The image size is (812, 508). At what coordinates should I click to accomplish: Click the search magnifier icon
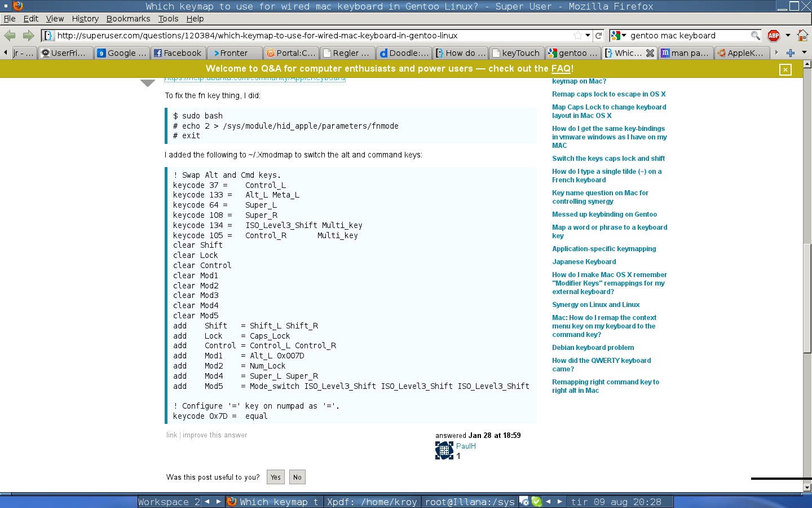coord(755,36)
